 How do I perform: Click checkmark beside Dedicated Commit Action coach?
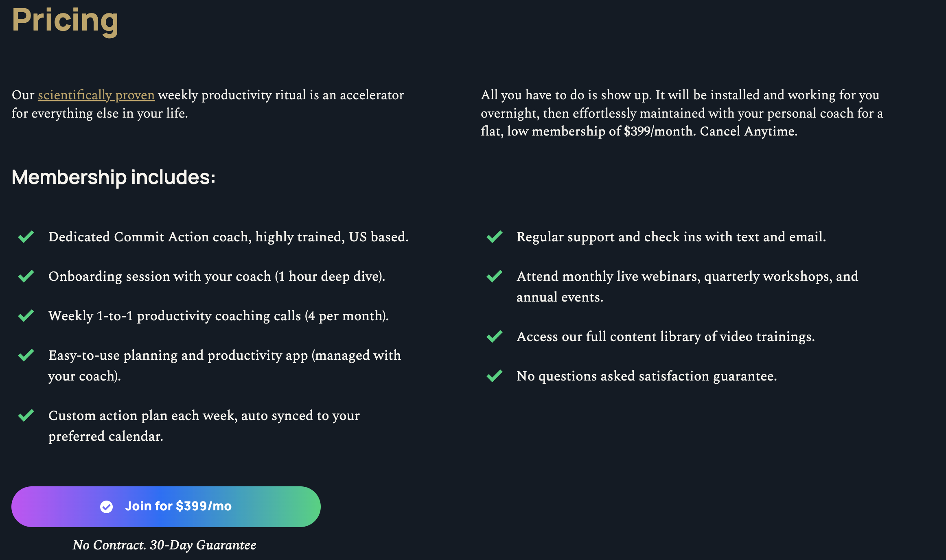tap(26, 237)
